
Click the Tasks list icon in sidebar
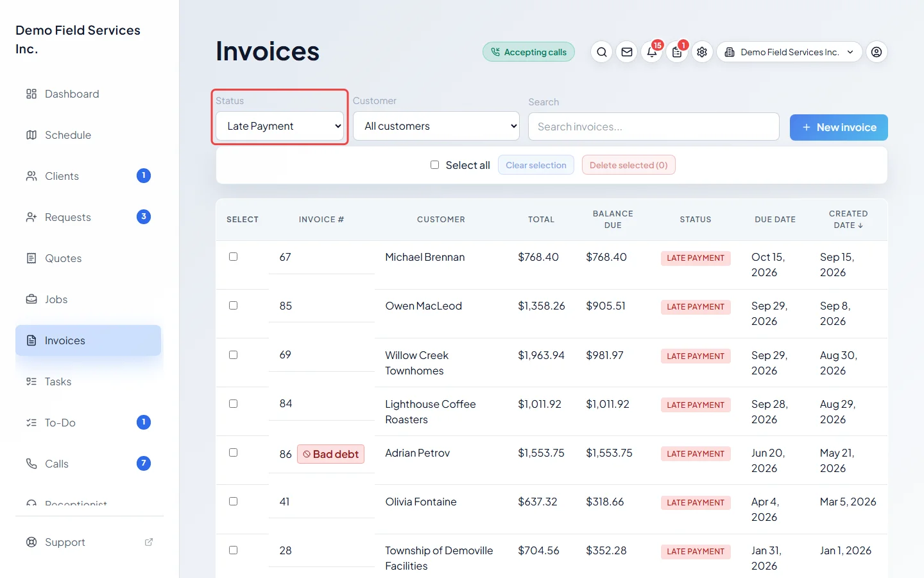31,381
